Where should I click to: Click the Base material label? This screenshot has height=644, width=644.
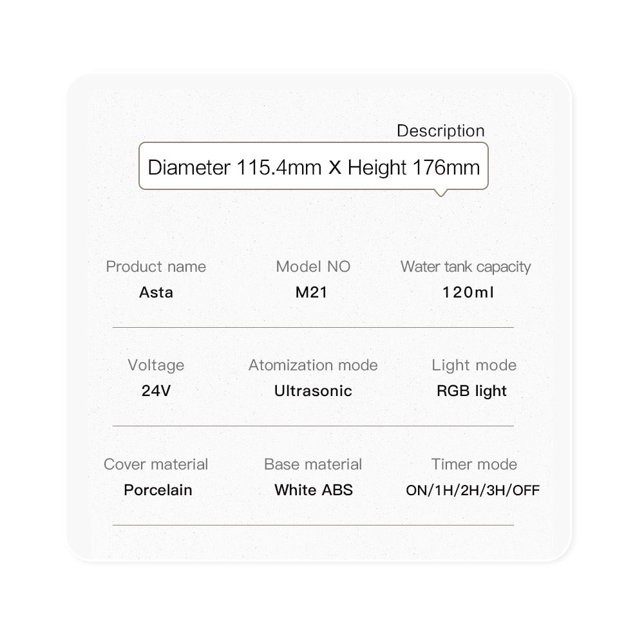(x=313, y=464)
